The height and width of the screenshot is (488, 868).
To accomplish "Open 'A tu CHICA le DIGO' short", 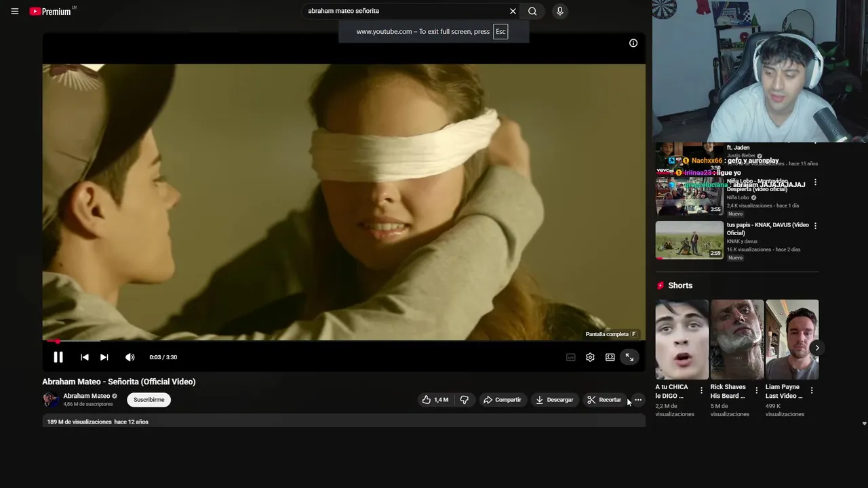I will (x=682, y=340).
